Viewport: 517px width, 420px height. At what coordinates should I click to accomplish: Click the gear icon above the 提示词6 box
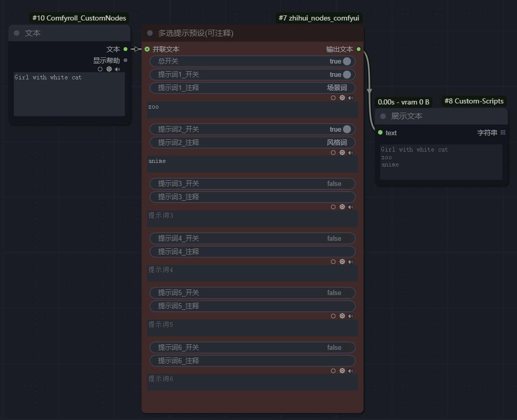pos(342,371)
